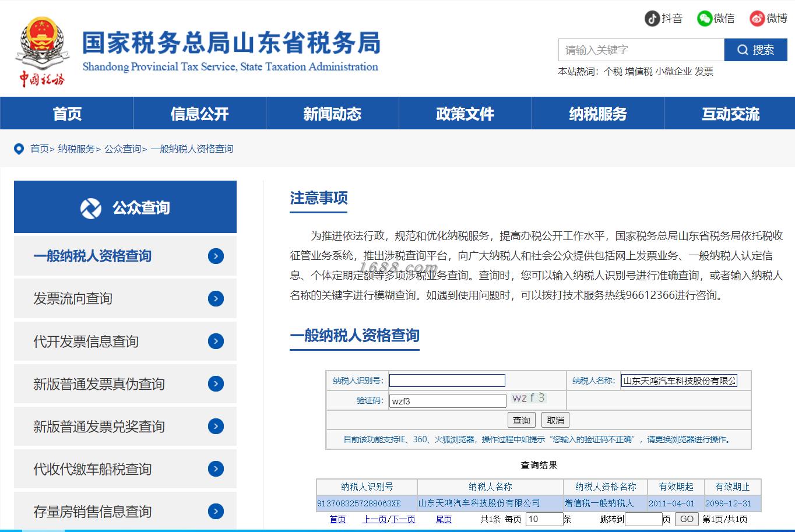
Task: Open the 首页 navigation tab
Action: click(67, 113)
